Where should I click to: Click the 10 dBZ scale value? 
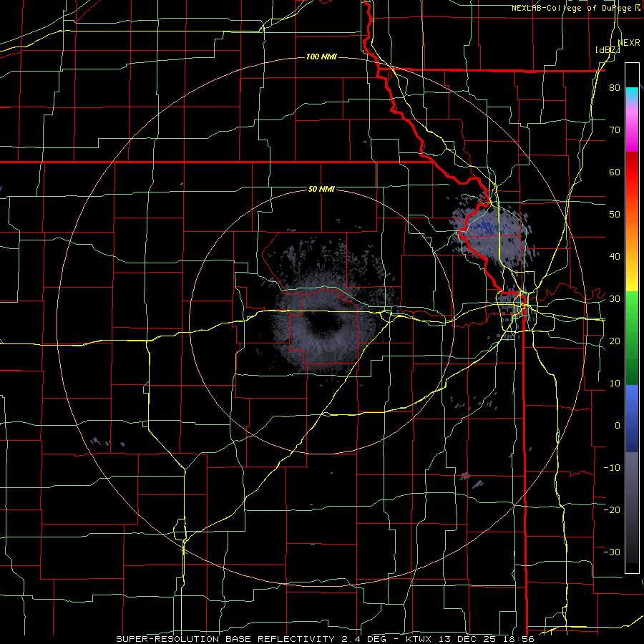(x=615, y=384)
